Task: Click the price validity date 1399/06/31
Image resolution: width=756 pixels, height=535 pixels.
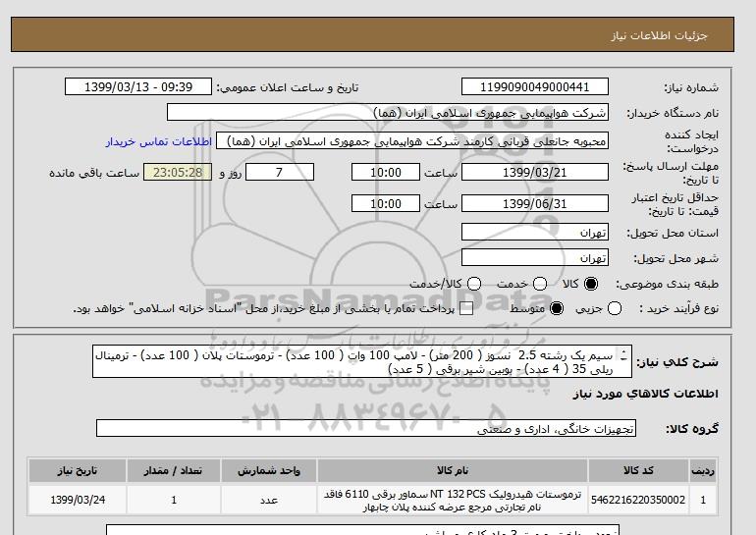Action: click(535, 203)
